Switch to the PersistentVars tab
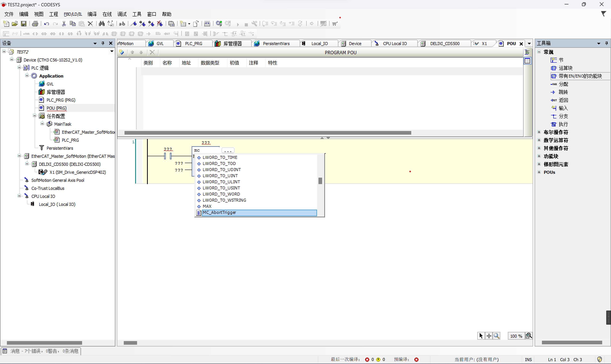 point(276,43)
